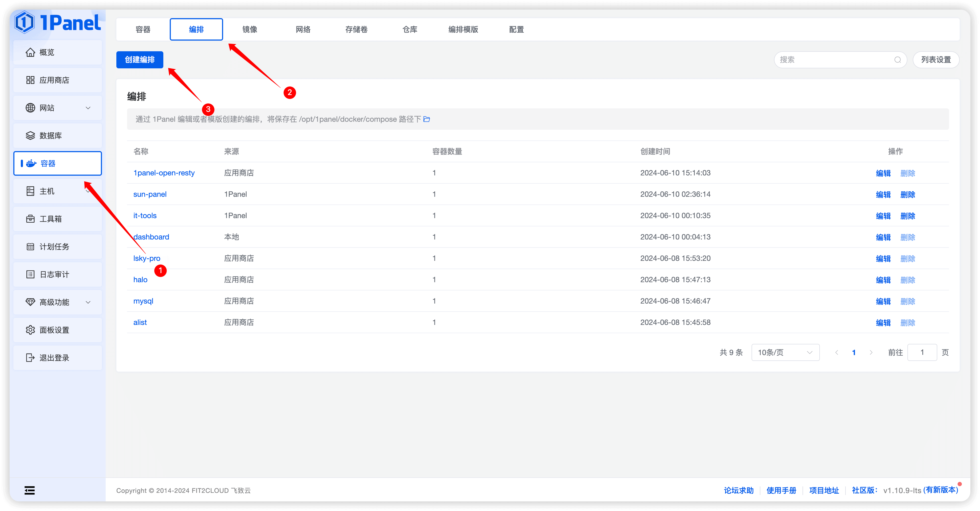Open the mysql compose link
Viewport: 980px width, 511px height.
[x=143, y=301]
